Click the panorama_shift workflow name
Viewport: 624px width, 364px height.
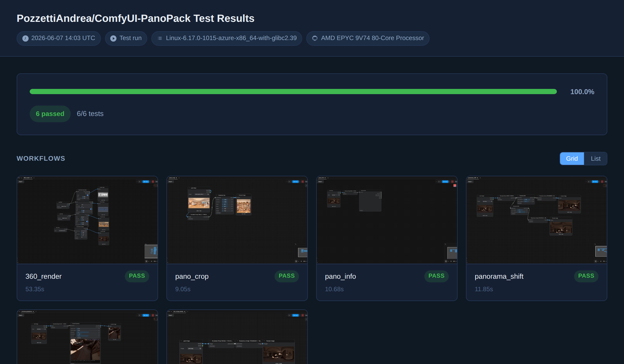pos(499,277)
